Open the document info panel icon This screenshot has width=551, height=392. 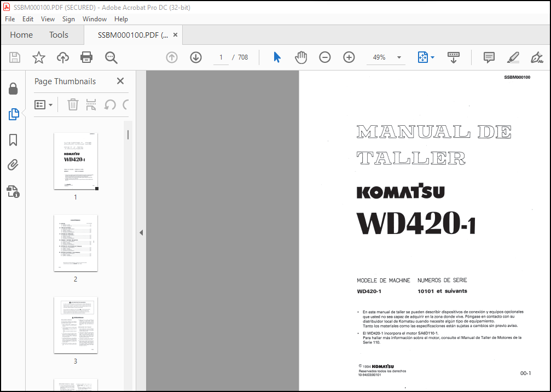13,191
